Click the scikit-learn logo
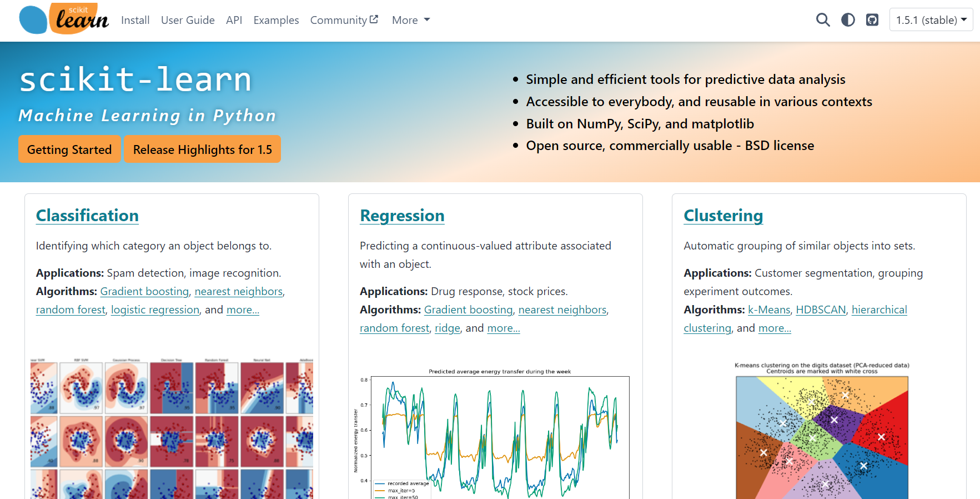This screenshot has height=499, width=980. click(x=64, y=19)
